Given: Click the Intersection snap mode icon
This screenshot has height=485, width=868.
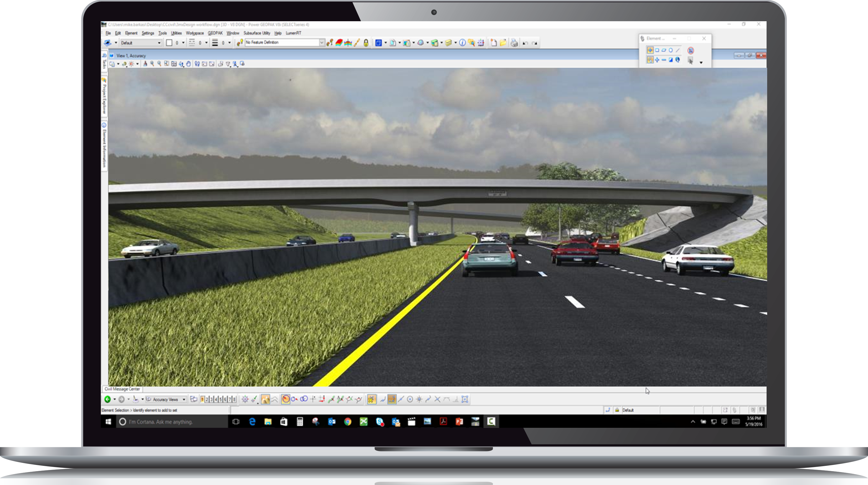Looking at the screenshot, I should 437,399.
